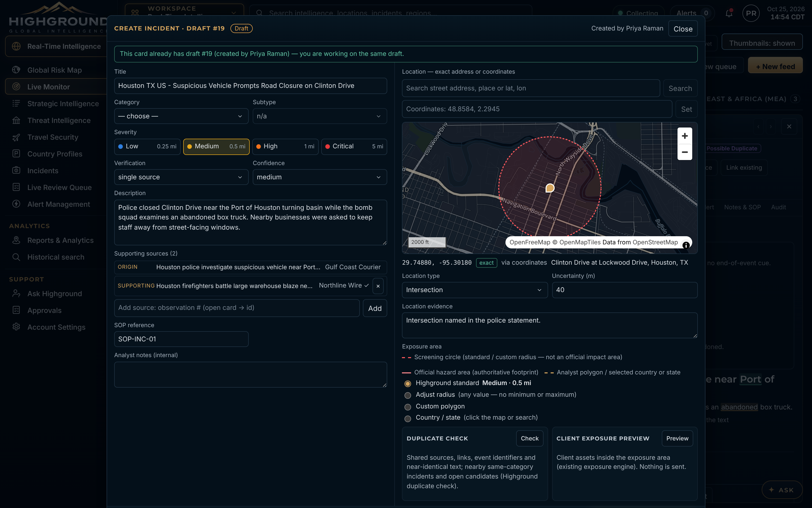Open Live Review Queue icon
Screen dimensions: 812x508
16,187
